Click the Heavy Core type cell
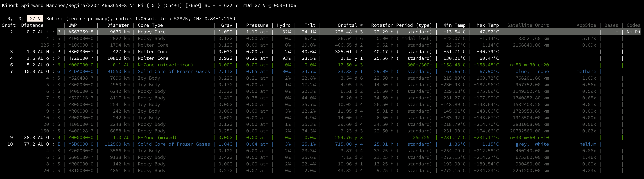 click(x=152, y=32)
